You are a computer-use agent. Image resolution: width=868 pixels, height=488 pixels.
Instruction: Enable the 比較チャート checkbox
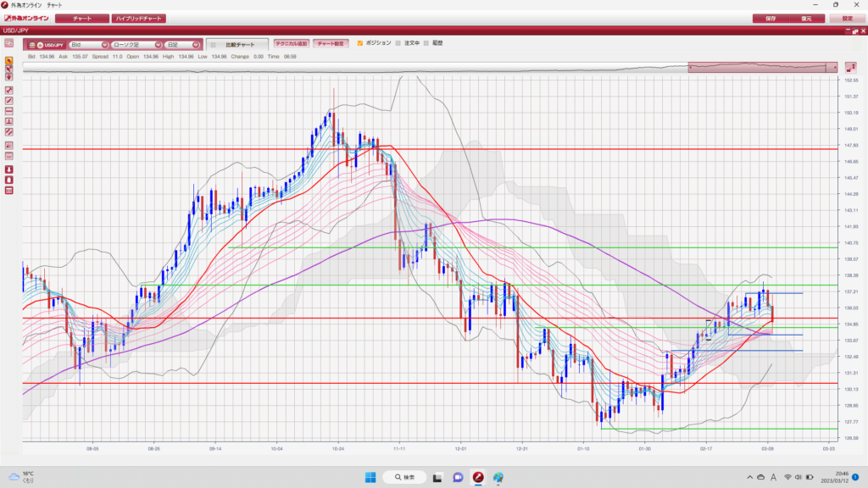click(x=213, y=45)
